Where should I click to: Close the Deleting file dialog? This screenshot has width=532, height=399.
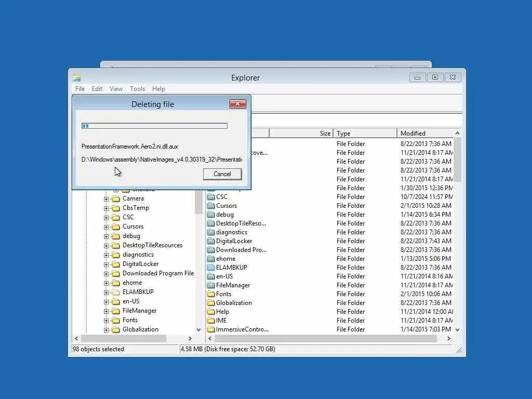237,104
